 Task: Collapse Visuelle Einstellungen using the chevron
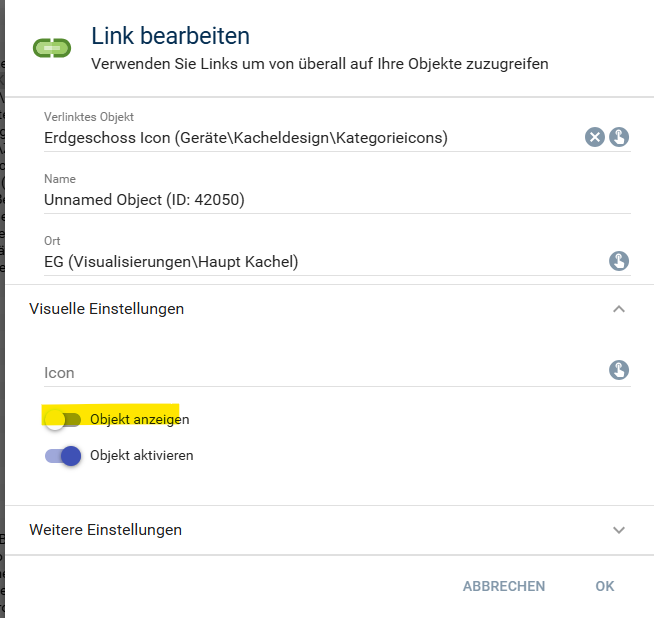point(619,309)
